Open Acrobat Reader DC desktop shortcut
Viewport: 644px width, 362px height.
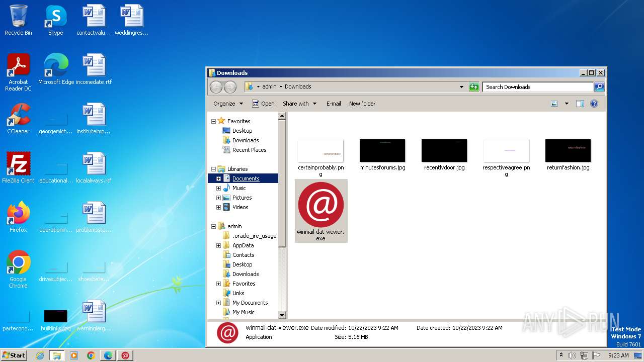18,72
